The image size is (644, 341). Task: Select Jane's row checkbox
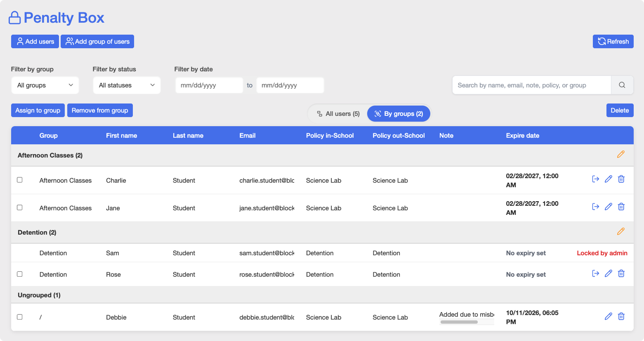pyautogui.click(x=19, y=207)
